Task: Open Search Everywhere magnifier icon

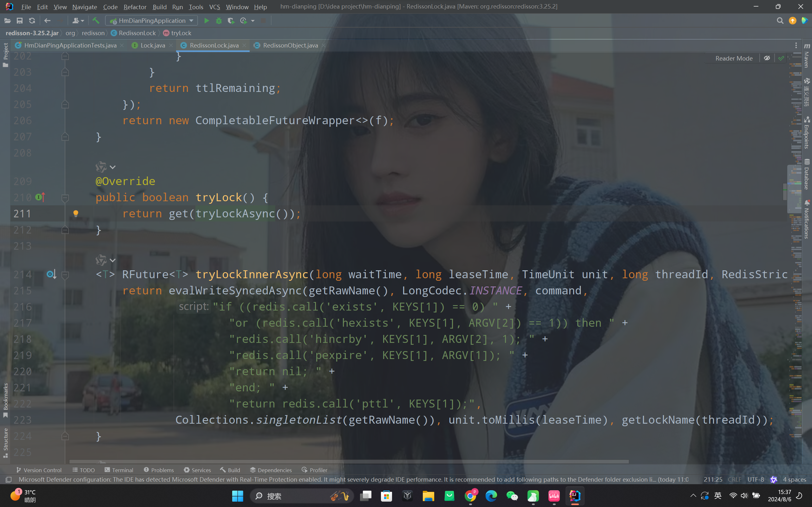Action: [780, 21]
